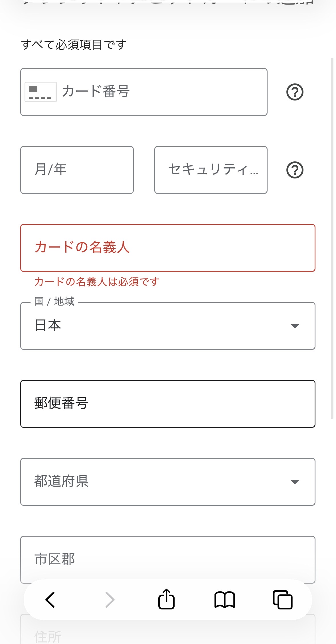This screenshot has height=644, width=336.
Task: Click the 日本 dropdown arrow
Action: (295, 326)
